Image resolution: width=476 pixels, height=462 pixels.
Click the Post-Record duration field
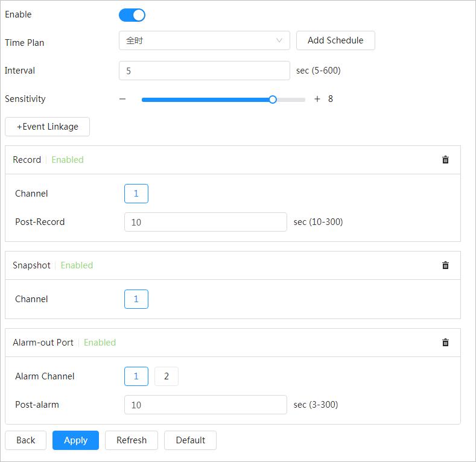[205, 222]
